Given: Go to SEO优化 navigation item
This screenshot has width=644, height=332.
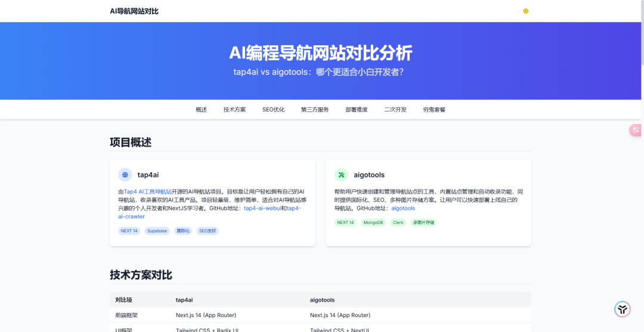Looking at the screenshot, I should (273, 110).
